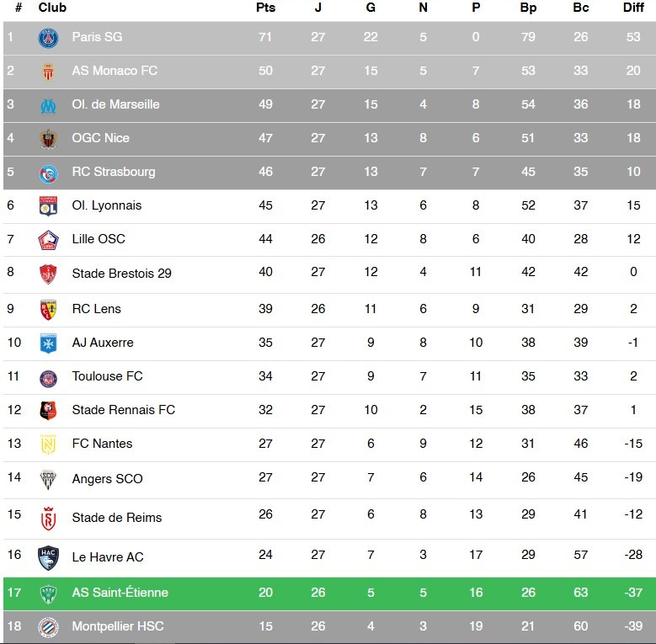The width and height of the screenshot is (656, 644).
Task: Click the RC Strasbourg logo icon
Action: pyautogui.click(x=48, y=173)
